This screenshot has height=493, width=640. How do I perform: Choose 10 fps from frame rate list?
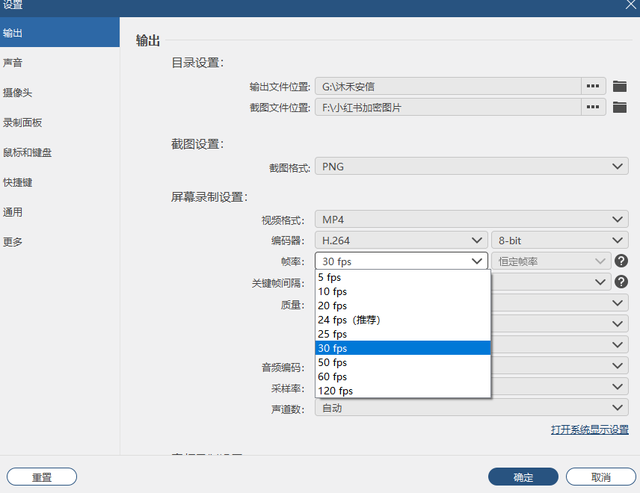click(x=403, y=291)
